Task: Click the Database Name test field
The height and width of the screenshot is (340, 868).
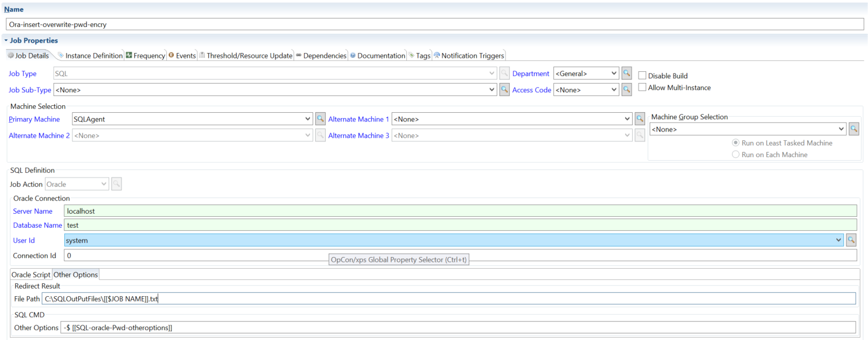Action: coord(461,225)
